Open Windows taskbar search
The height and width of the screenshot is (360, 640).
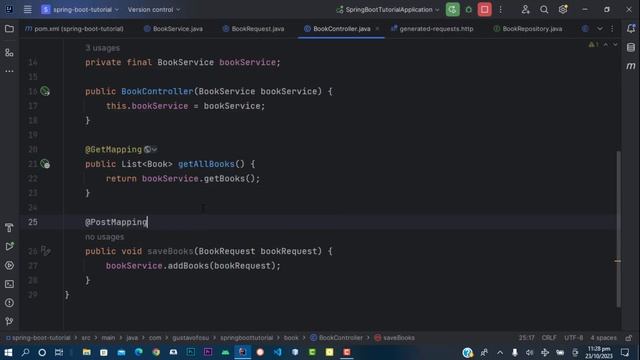coord(25,352)
